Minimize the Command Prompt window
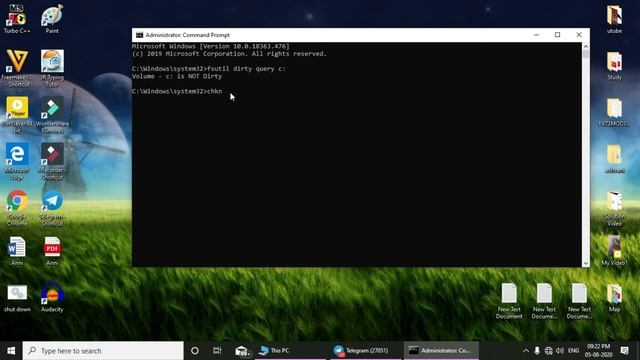 [x=536, y=35]
